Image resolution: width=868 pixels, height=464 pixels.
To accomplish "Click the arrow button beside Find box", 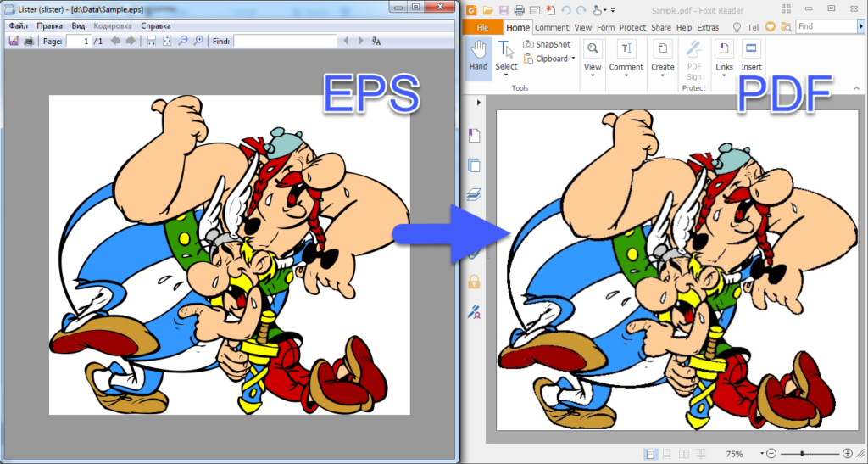I will 862,26.
